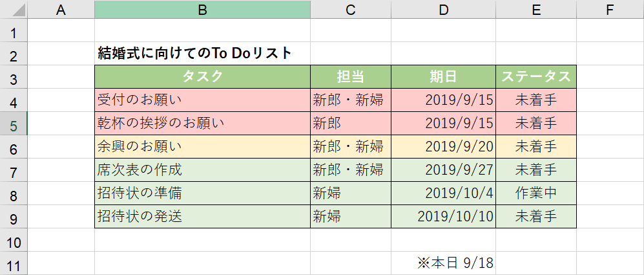Select the ステータス header cell
Image resolution: width=644 pixels, height=275 pixels.
click(535, 76)
